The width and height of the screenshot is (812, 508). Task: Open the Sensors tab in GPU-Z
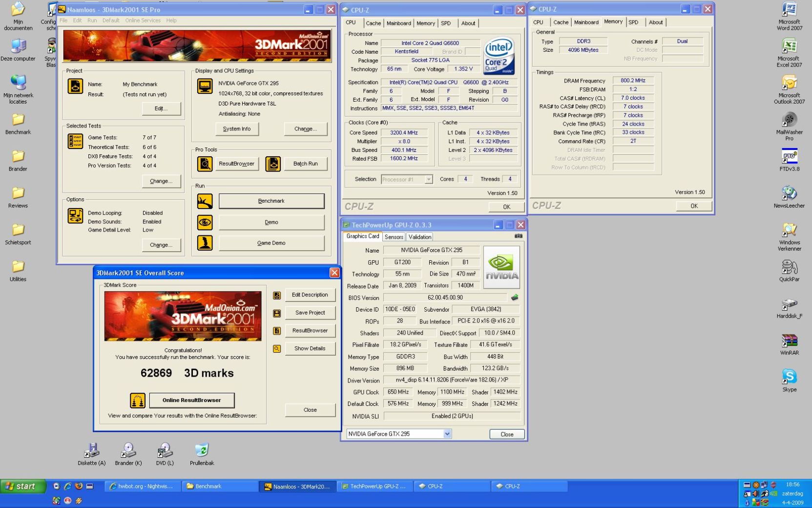coord(394,237)
